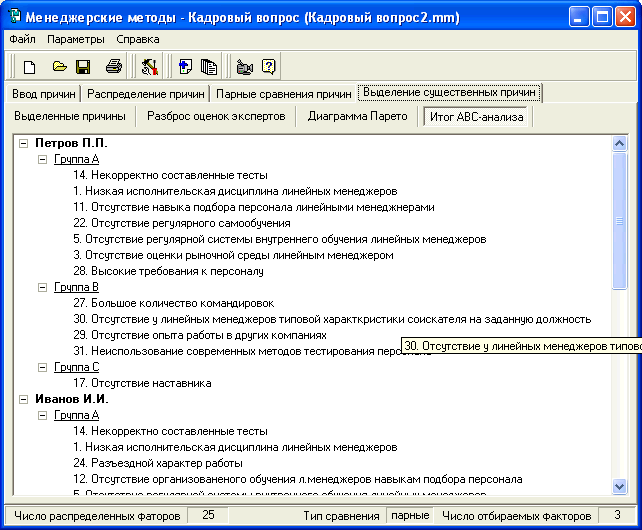Open the Диаграмма Парето sub-tab
This screenshot has height=530, width=642.
coord(357,116)
